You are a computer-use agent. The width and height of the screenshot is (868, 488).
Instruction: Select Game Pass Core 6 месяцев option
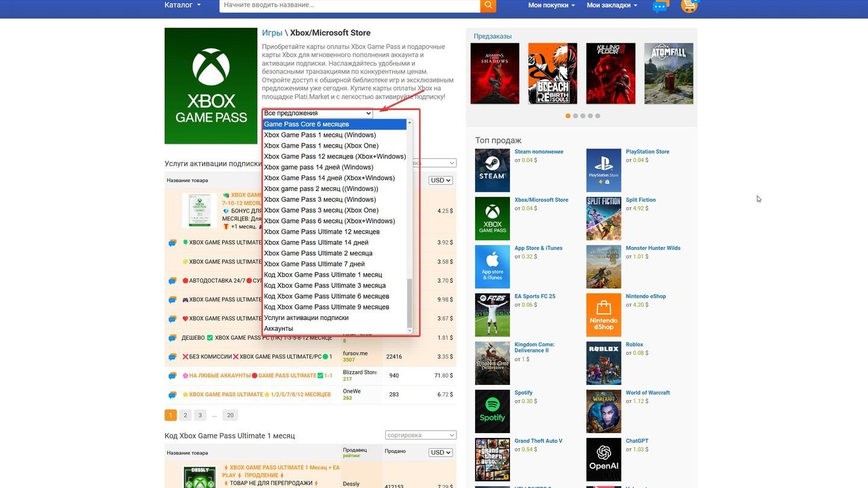pos(335,124)
